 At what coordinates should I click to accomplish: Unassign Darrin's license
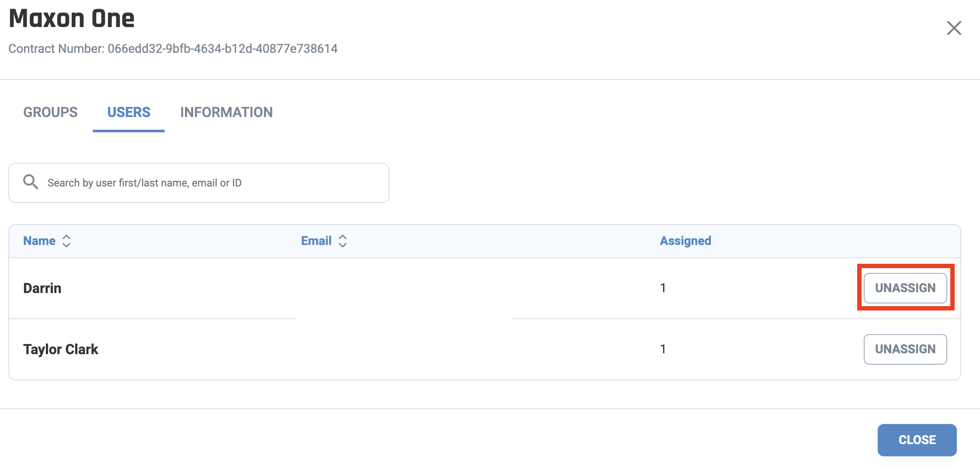905,288
